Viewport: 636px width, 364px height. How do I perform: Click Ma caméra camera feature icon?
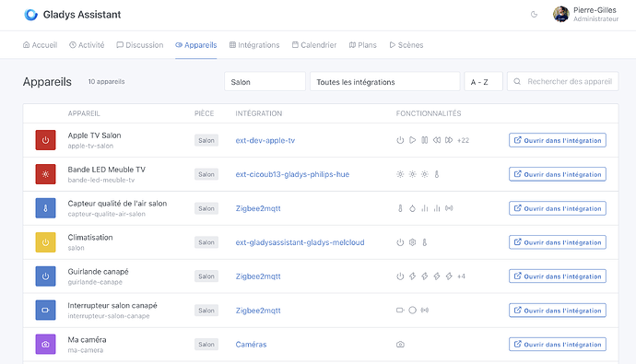(400, 345)
